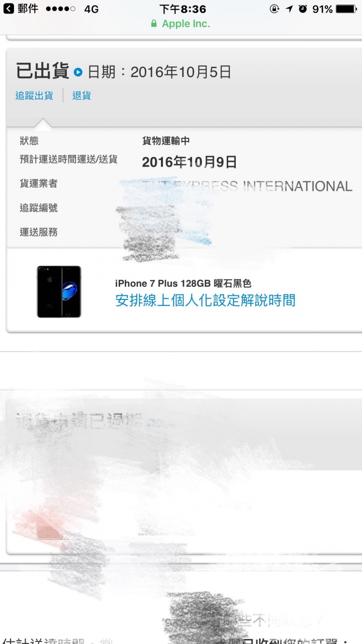Open 安排線上個人化設定解說時間 link
Screen dimensions: 362x644
pyautogui.click(x=205, y=300)
